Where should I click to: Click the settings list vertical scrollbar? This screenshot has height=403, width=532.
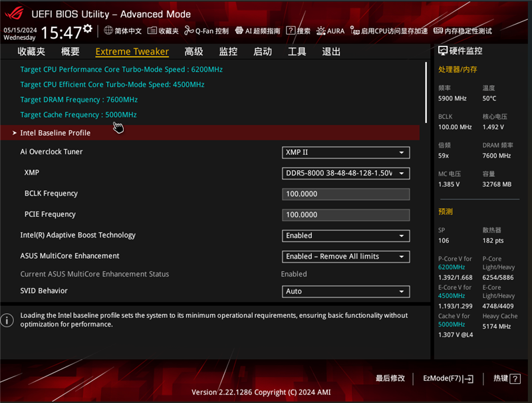tap(426, 92)
